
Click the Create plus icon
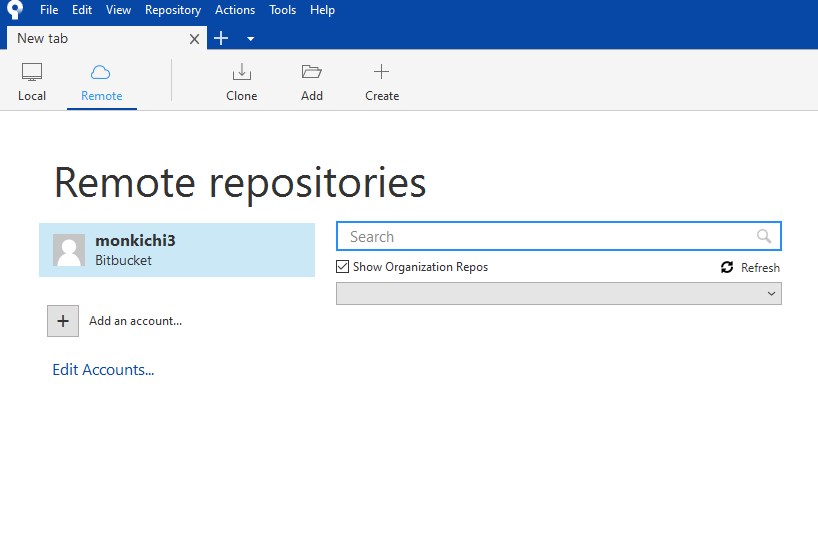pos(381,72)
